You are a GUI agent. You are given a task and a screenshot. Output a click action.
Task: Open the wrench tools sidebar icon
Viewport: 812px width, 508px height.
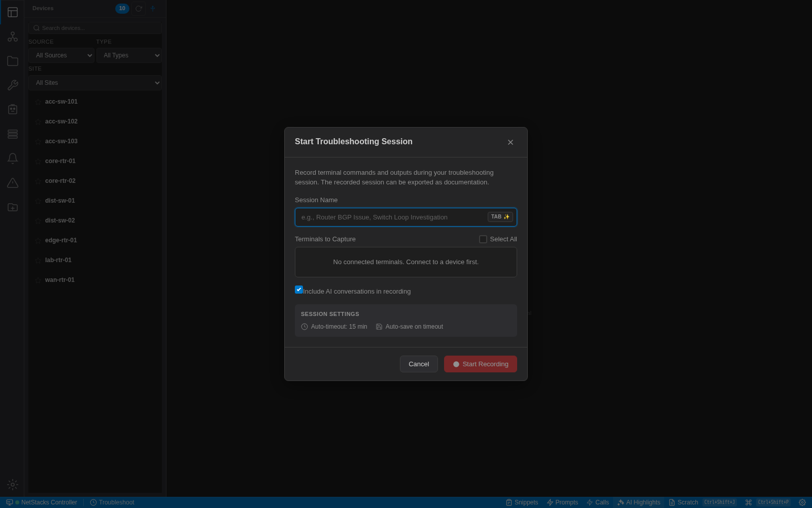(13, 85)
